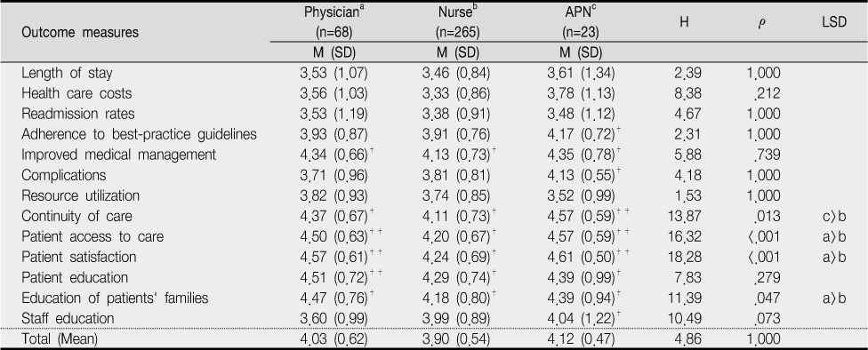Click the LSD column header
The height and width of the screenshot is (350, 868).
point(834,23)
